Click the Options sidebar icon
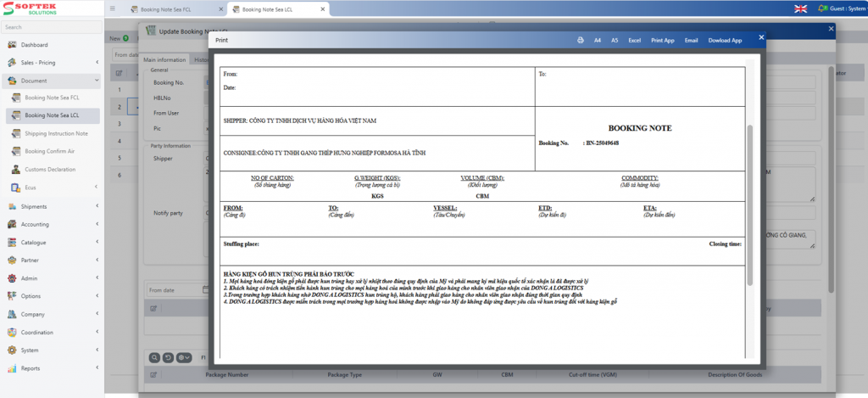This screenshot has height=398, width=868. [x=12, y=296]
